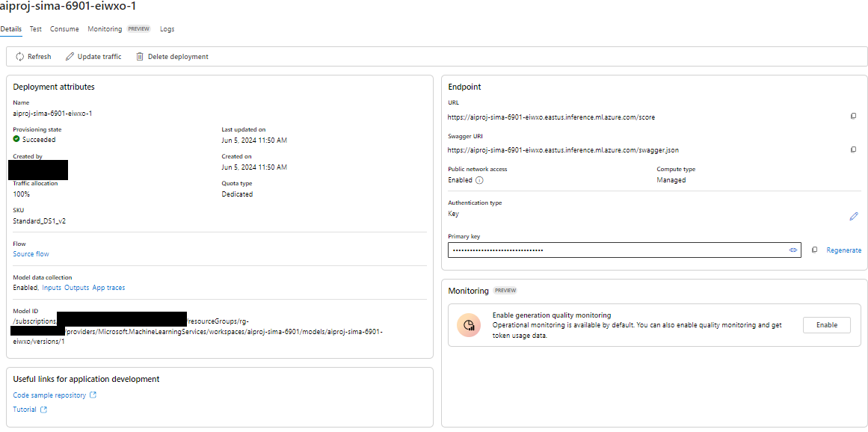Click the page title aiproj-sima-6901-eiwxo-1
The width and height of the screenshot is (868, 432).
68,7
